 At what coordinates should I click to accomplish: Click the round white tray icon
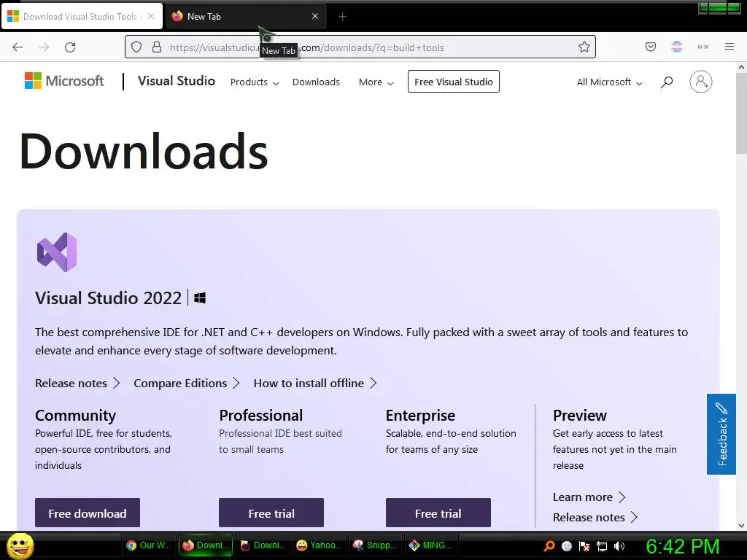(x=566, y=546)
